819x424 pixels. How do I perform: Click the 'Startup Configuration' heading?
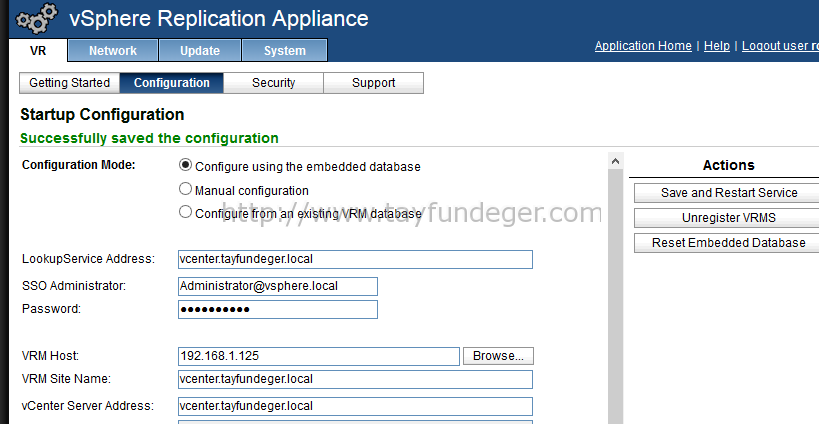102,114
